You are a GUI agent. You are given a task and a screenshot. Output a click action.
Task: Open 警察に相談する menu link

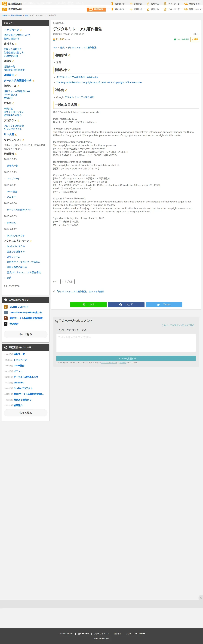click(x=12, y=39)
